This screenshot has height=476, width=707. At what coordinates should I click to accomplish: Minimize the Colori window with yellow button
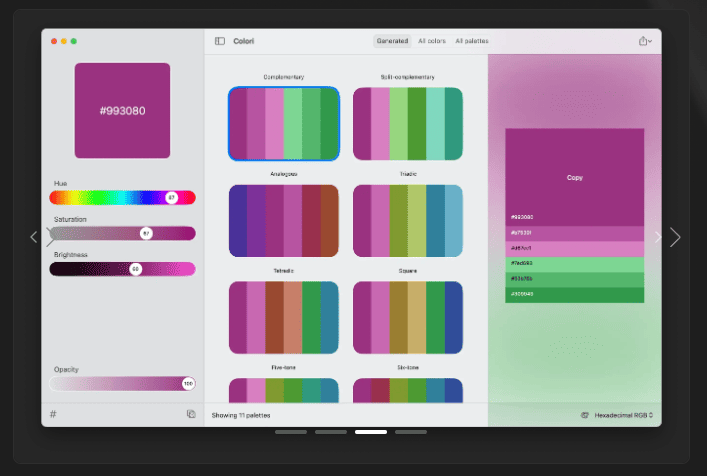[x=64, y=41]
